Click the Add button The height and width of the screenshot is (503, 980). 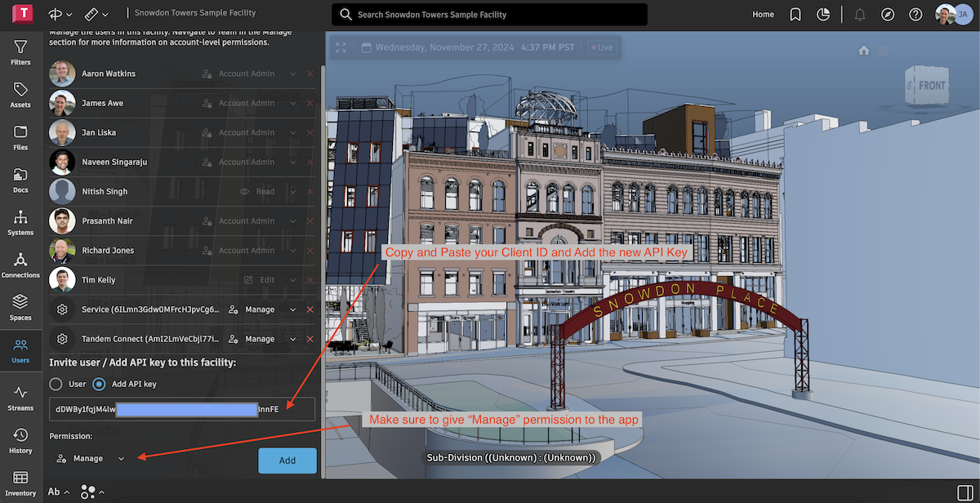[287, 461]
